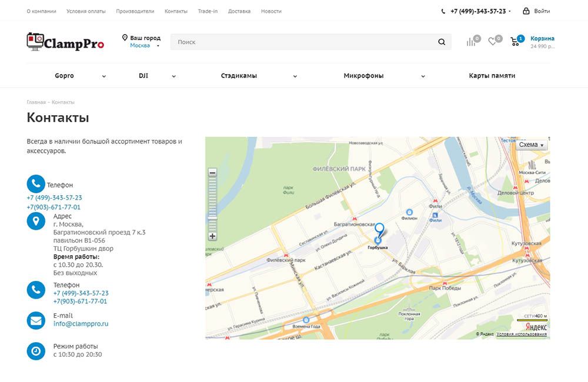588x382 pixels.
Task: Click the lock icon next to Войти
Action: pyautogui.click(x=526, y=11)
